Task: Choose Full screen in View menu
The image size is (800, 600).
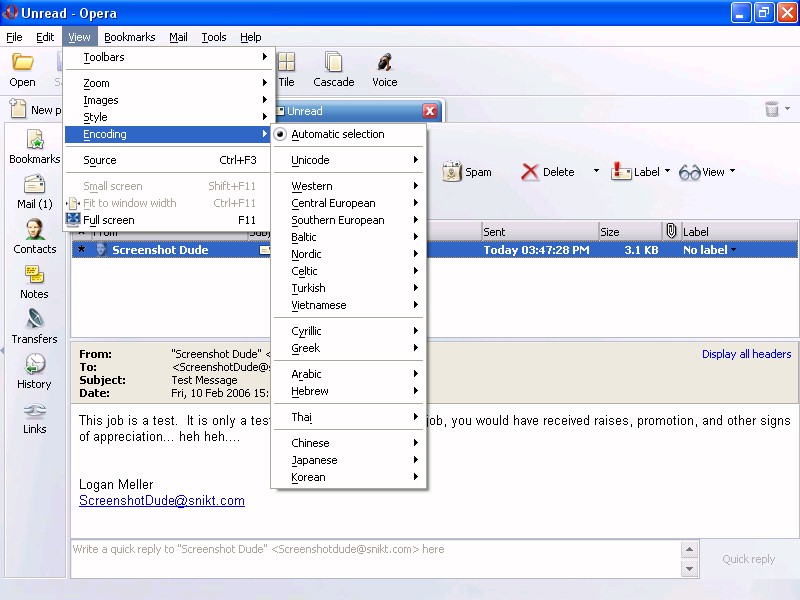Action: 108,220
